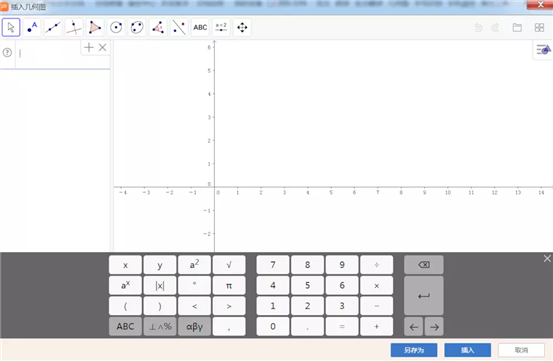Screen dimensions: 553x362
Task: Click the 另存为 save-as button
Action: tap(414, 350)
